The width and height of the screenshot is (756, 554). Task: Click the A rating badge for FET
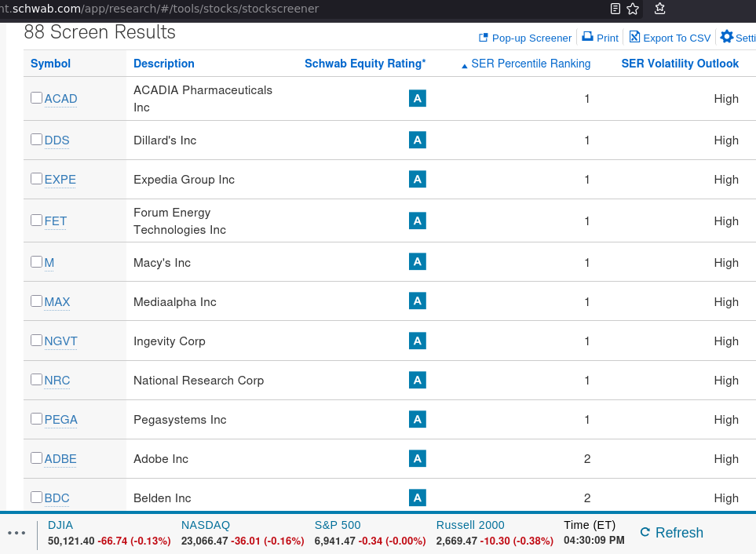(418, 221)
